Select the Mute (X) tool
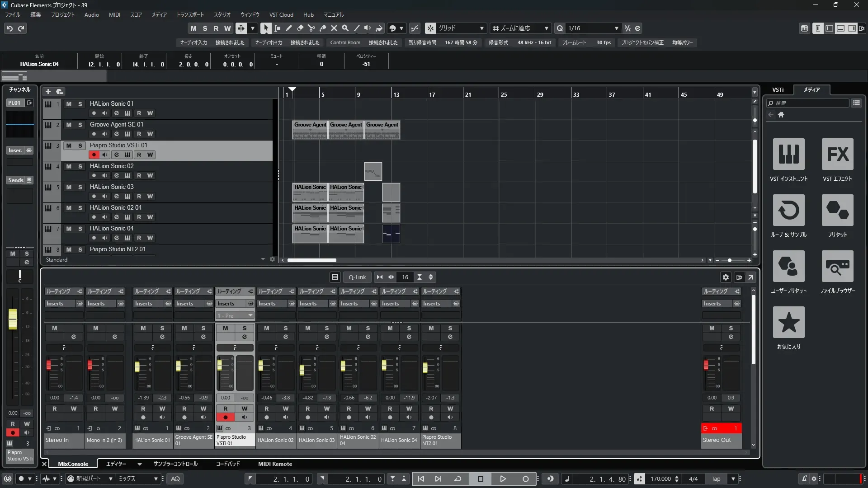Viewport: 868px width, 488px height. (x=334, y=28)
